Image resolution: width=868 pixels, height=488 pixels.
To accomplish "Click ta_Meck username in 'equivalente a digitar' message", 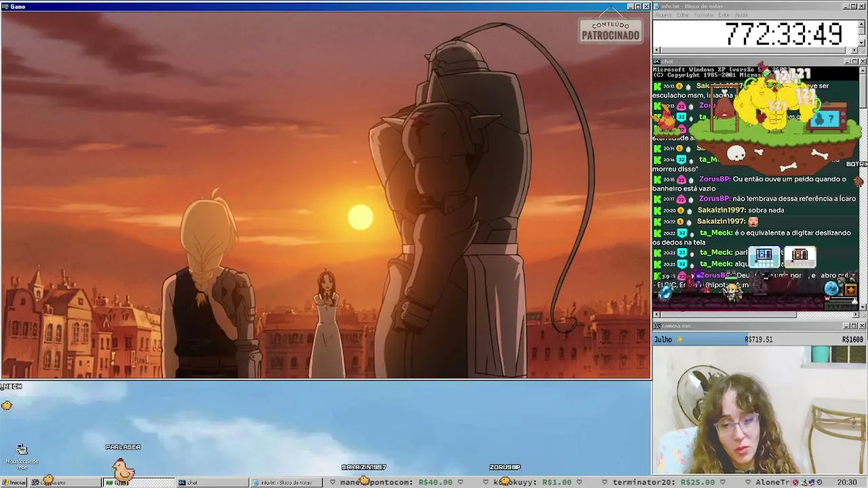I will [716, 232].
